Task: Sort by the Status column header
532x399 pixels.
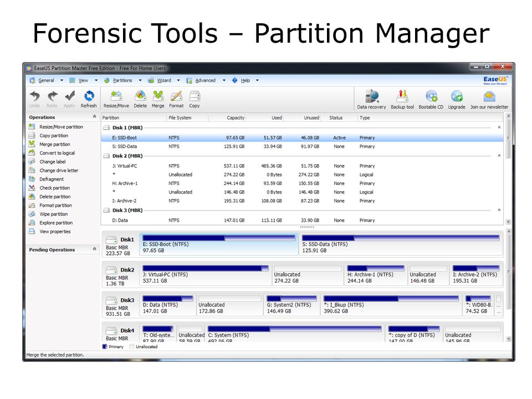Action: point(339,117)
